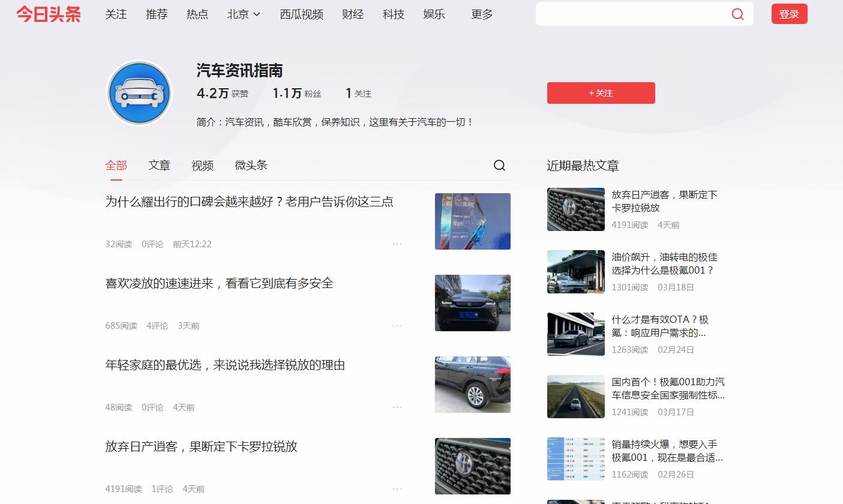Open the 更多 navigation menu

point(482,14)
